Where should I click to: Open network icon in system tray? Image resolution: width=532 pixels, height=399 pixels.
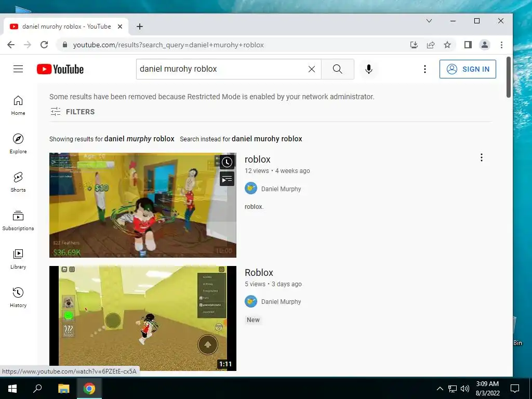point(453,389)
